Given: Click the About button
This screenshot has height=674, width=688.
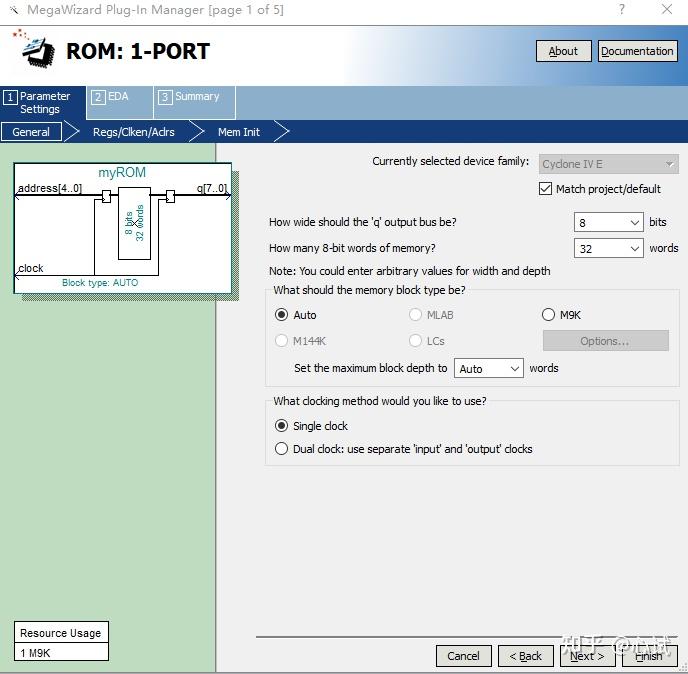Looking at the screenshot, I should click(563, 51).
